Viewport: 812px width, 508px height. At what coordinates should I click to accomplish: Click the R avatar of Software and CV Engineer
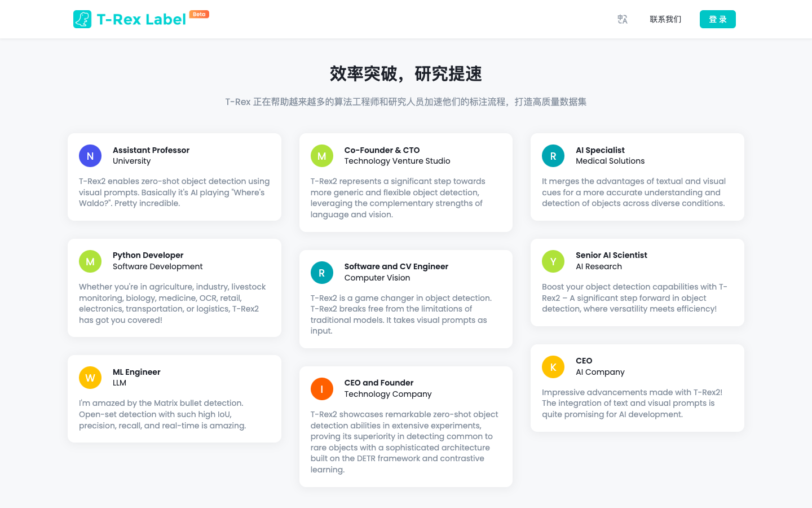(x=322, y=273)
